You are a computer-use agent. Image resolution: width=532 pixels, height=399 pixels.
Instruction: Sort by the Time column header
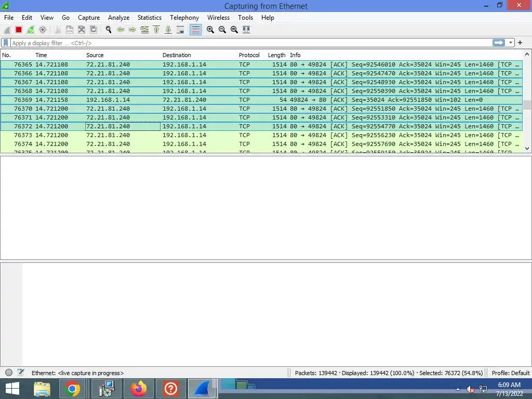point(59,55)
